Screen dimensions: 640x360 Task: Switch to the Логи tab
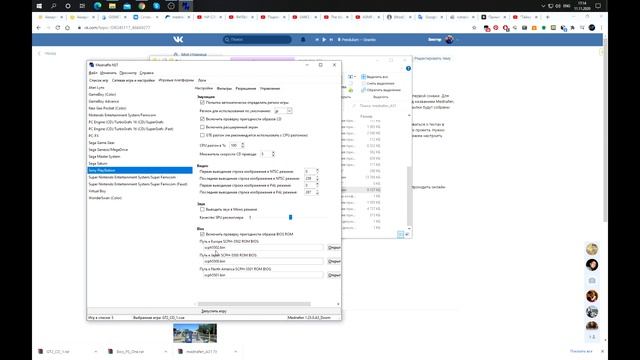tap(202, 80)
